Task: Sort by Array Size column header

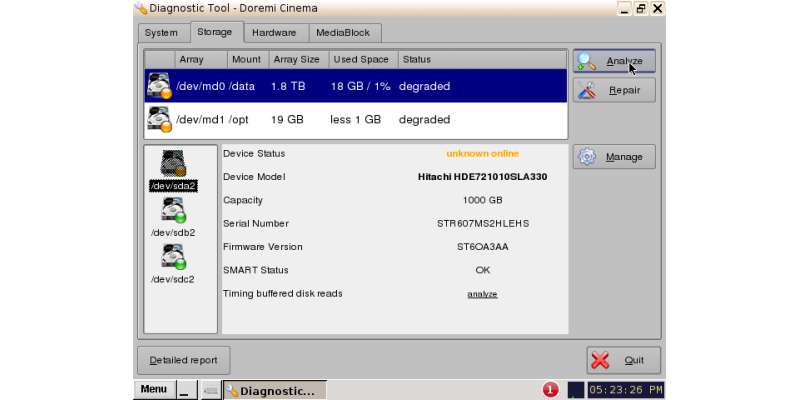Action: click(x=299, y=59)
